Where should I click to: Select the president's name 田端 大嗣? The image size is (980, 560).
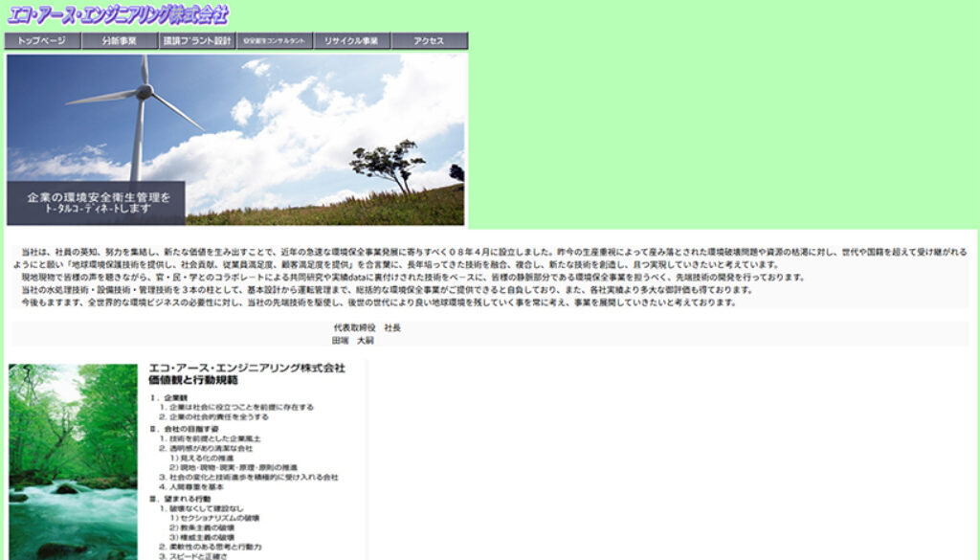pos(352,340)
